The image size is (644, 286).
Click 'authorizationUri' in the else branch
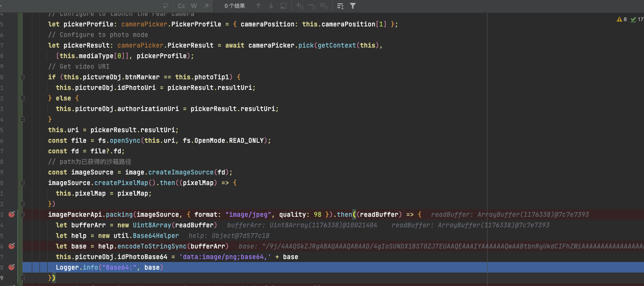point(148,109)
